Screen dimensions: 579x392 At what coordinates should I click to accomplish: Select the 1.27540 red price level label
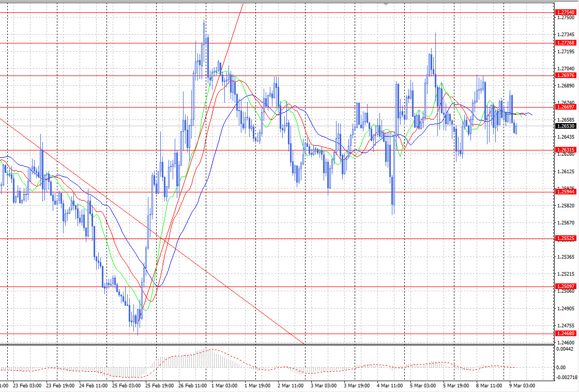[x=566, y=12]
